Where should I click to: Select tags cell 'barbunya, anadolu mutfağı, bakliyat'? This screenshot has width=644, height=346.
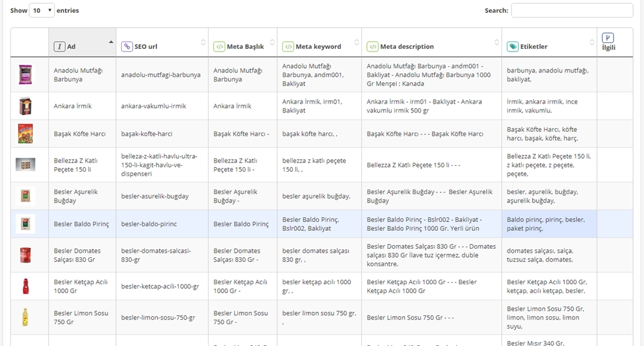coord(549,75)
